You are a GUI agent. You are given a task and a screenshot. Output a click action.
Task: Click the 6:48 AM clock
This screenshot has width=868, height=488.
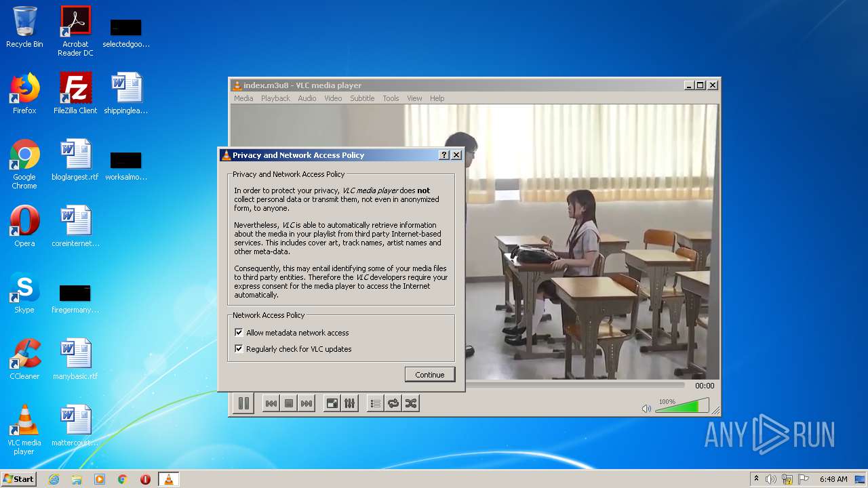(833, 479)
